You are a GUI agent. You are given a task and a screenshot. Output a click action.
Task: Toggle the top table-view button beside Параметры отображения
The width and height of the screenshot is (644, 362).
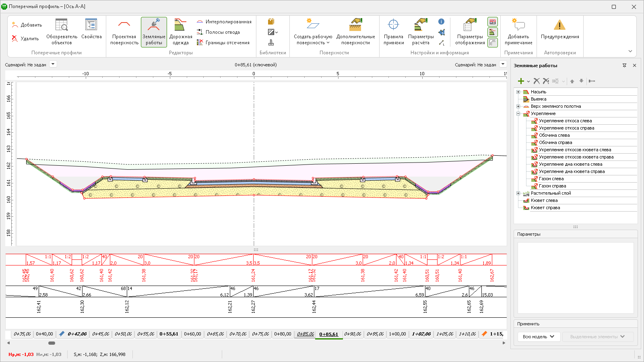492,22
